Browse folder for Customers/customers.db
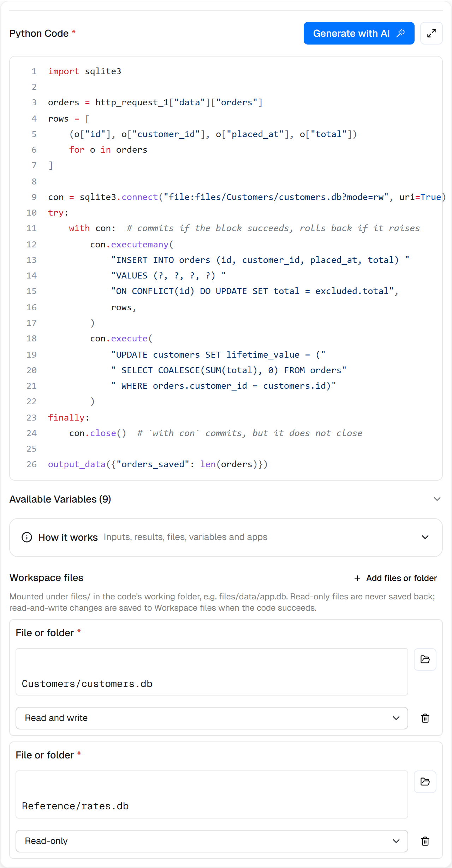This screenshot has width=452, height=868. coord(425,659)
